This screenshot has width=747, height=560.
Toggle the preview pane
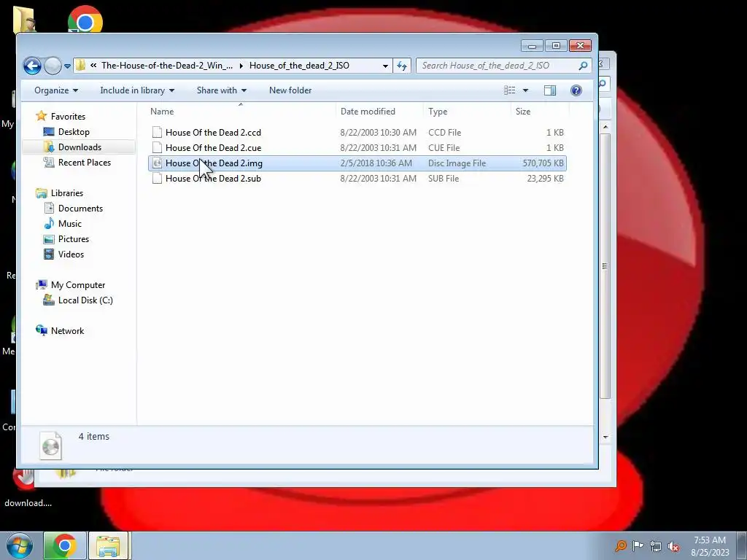(550, 90)
